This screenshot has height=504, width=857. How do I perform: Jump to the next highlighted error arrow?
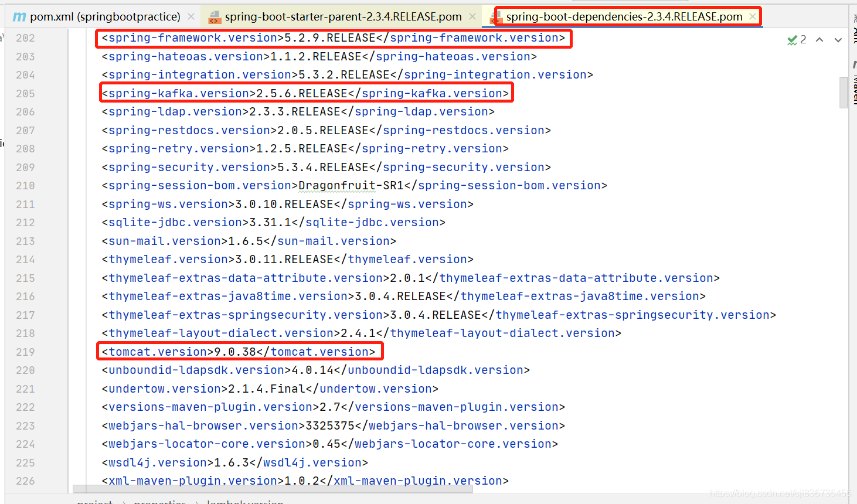(838, 39)
